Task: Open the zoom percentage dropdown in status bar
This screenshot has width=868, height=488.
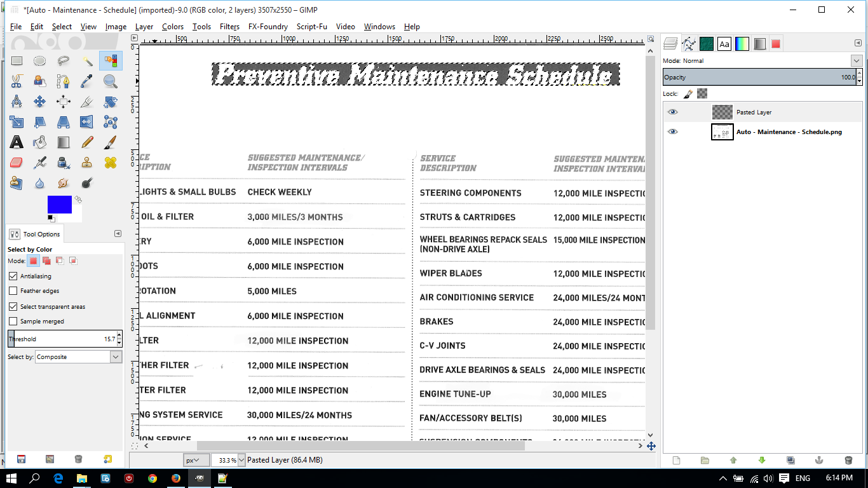Action: [x=228, y=460]
